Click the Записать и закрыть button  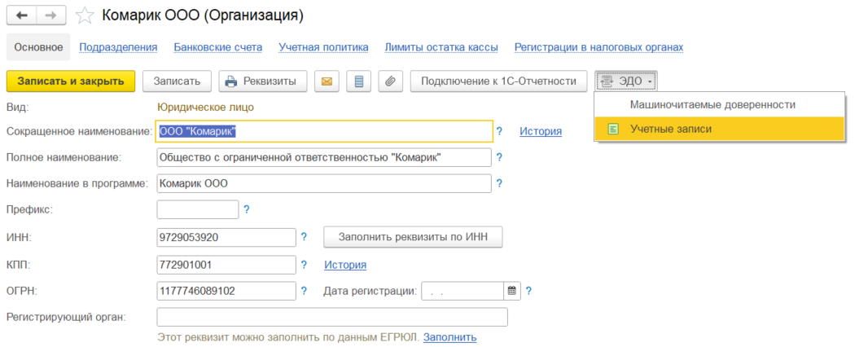tap(71, 81)
